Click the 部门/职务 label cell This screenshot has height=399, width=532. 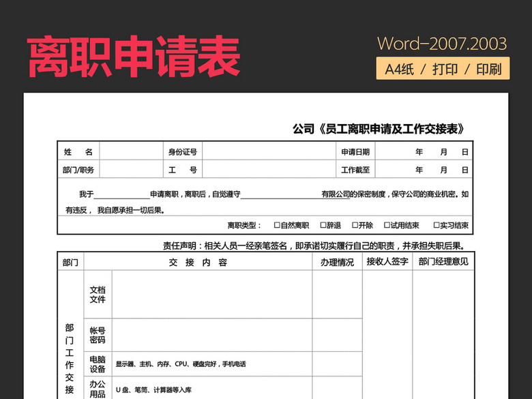pos(78,169)
